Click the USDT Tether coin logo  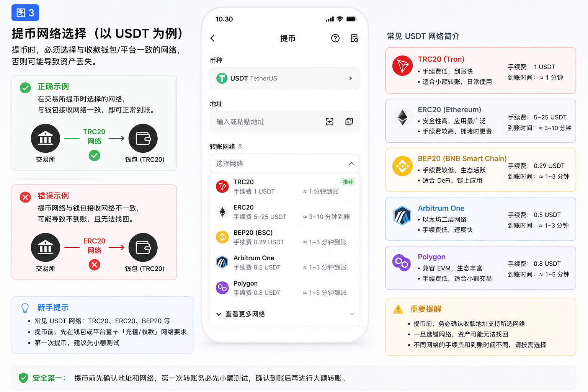click(222, 78)
